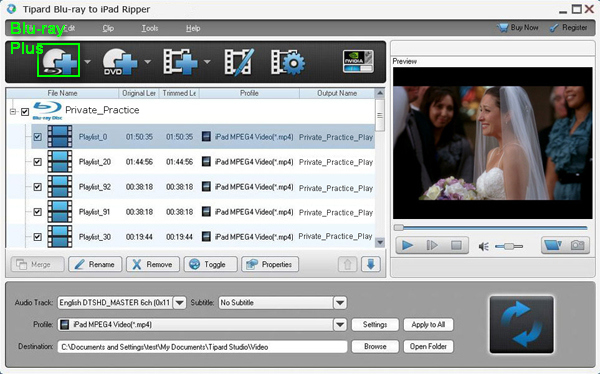Image resolution: width=600 pixels, height=374 pixels.
Task: Adjust the volume slider
Action: pyautogui.click(x=509, y=246)
